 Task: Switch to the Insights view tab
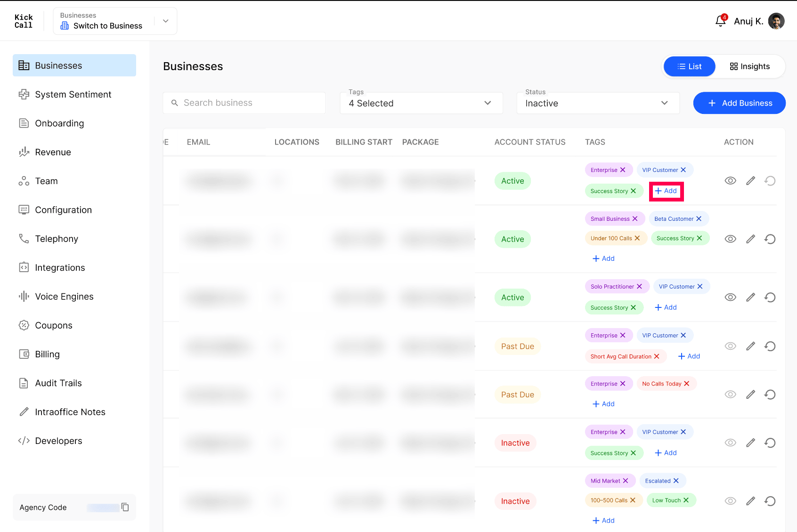(x=750, y=66)
